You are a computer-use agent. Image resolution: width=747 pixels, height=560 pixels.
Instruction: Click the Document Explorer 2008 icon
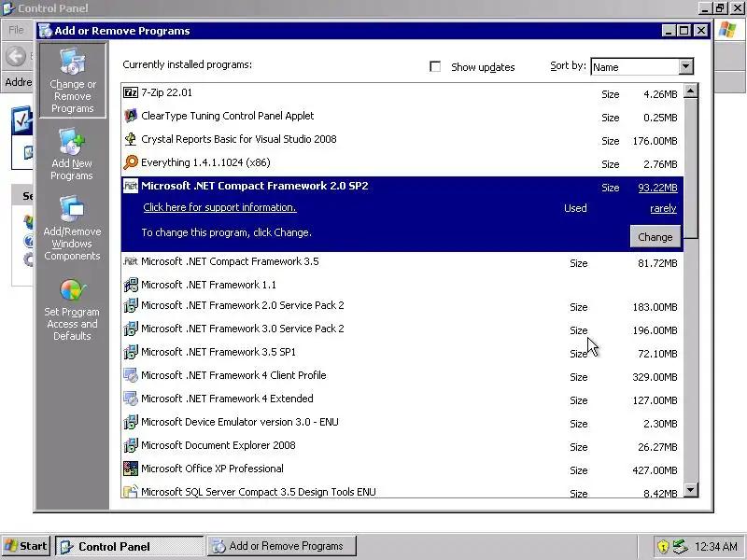(x=131, y=445)
